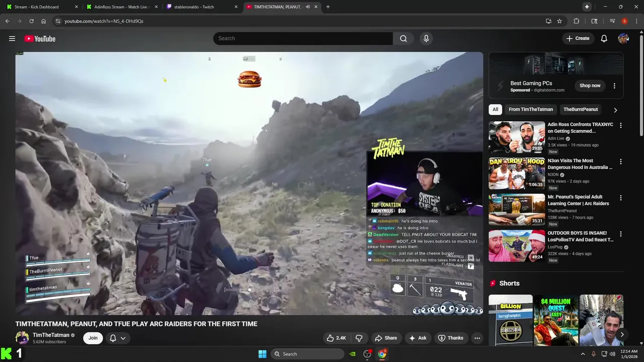
Task: Open the N3on Dangerous Hood thumbnail
Action: click(x=517, y=173)
